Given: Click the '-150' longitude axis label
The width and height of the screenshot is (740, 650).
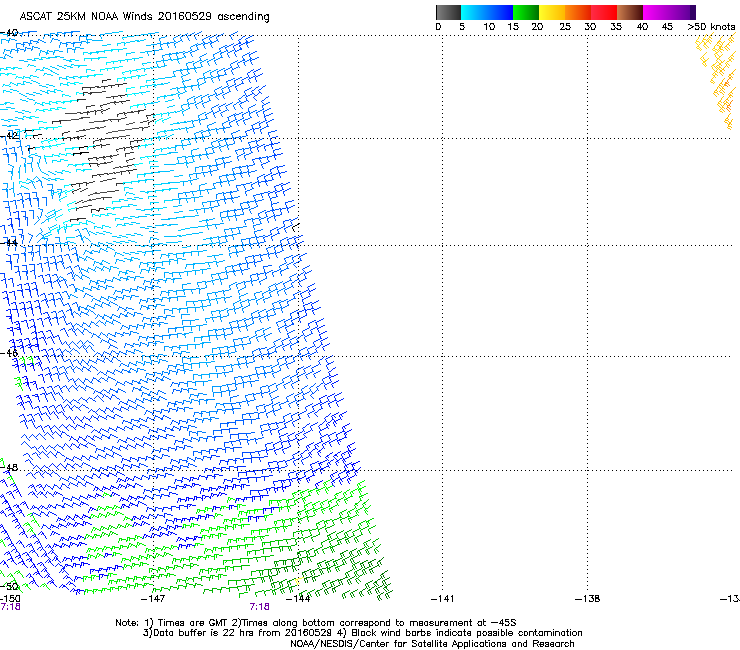Looking at the screenshot, I should [9, 599].
